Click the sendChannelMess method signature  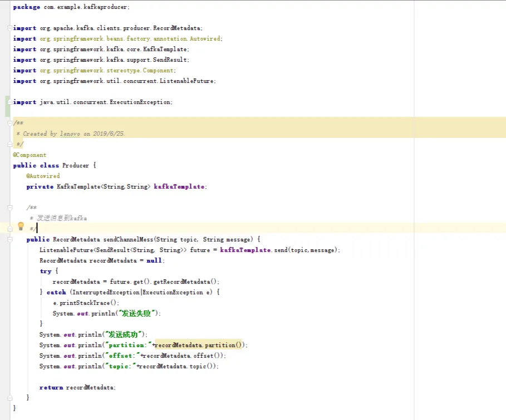tap(143, 239)
